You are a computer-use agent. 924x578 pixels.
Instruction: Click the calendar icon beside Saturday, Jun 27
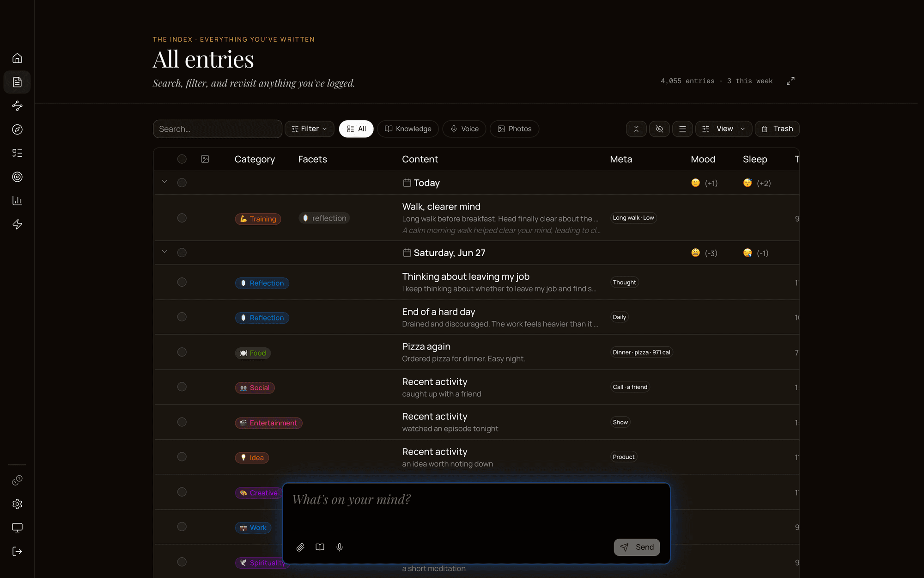pos(407,252)
